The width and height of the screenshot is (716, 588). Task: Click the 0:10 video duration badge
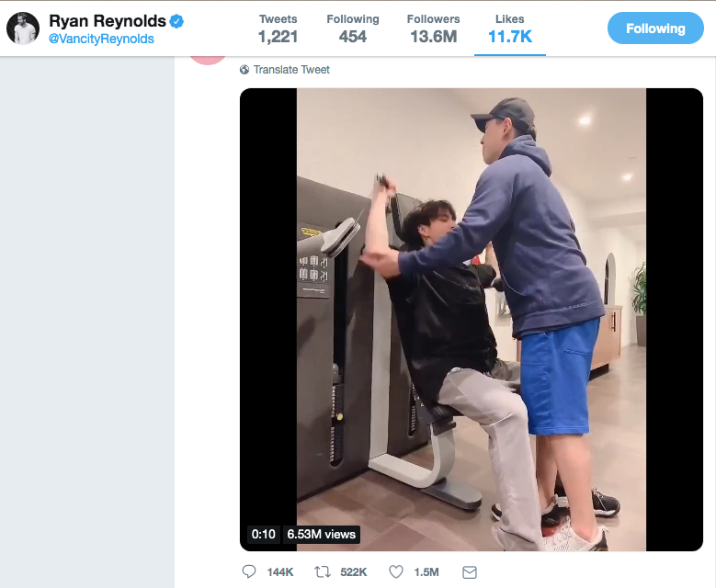point(264,534)
